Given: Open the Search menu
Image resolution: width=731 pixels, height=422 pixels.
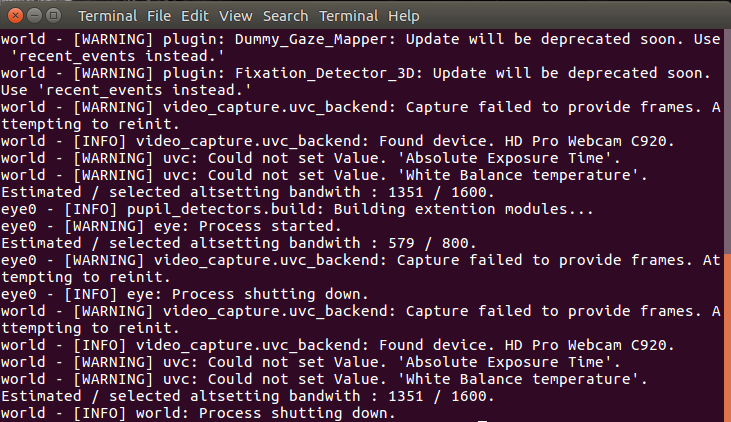Looking at the screenshot, I should pos(285,16).
